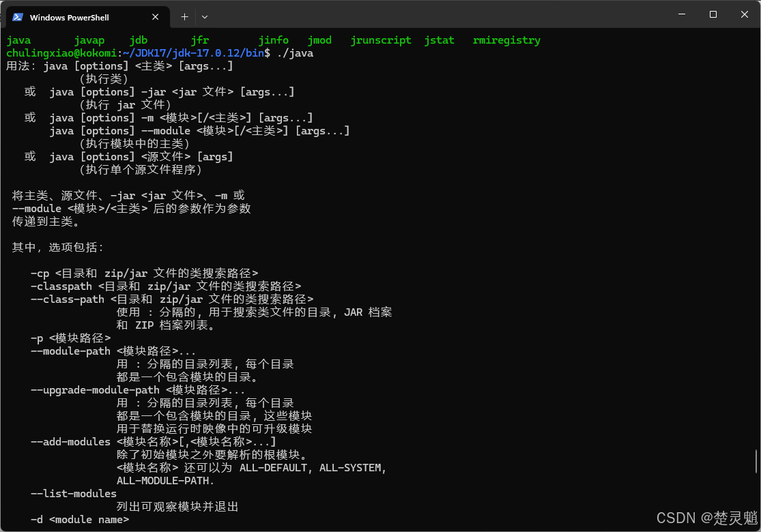Click the 'ALL-MODULE-PATH.' text
Image resolution: width=761 pixels, height=532 pixels.
coord(165,481)
